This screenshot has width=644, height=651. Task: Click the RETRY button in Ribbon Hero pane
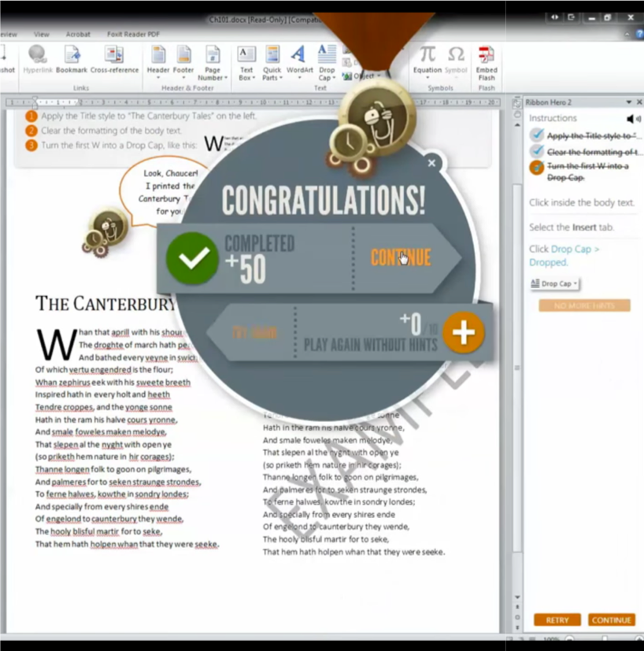pyautogui.click(x=557, y=620)
